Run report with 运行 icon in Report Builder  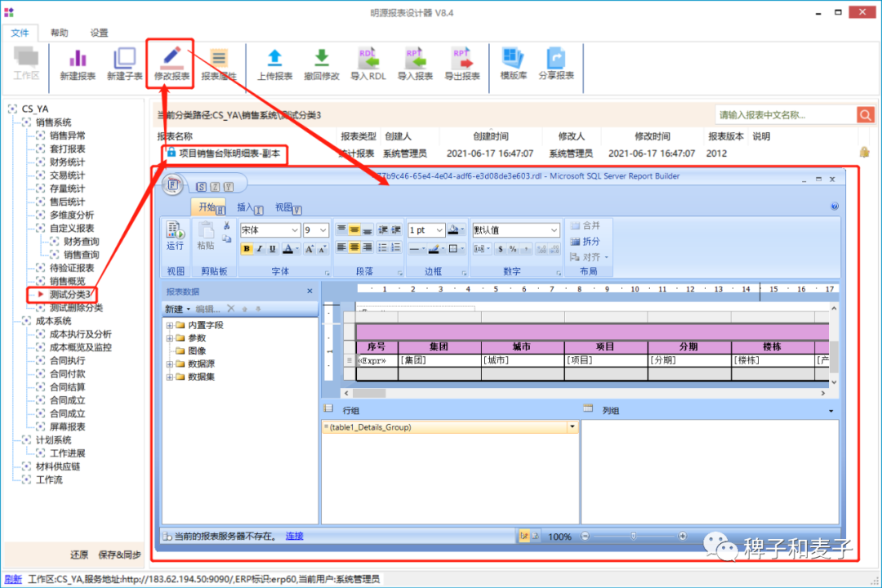[x=175, y=236]
